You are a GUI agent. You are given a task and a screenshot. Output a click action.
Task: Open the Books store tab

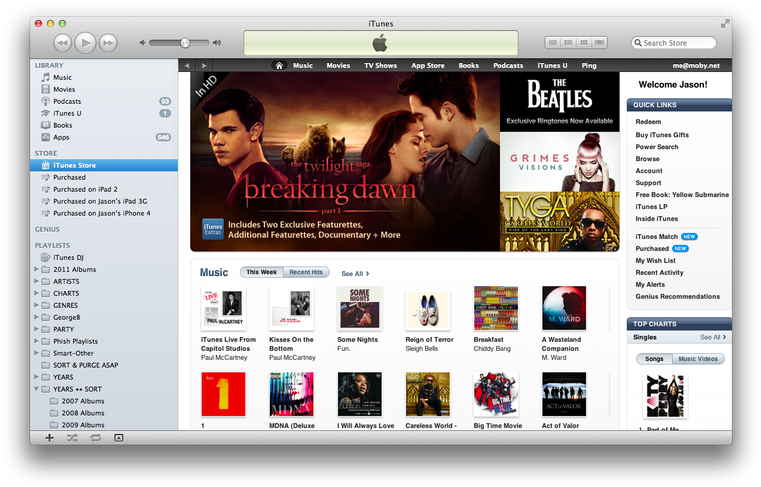pyautogui.click(x=468, y=66)
